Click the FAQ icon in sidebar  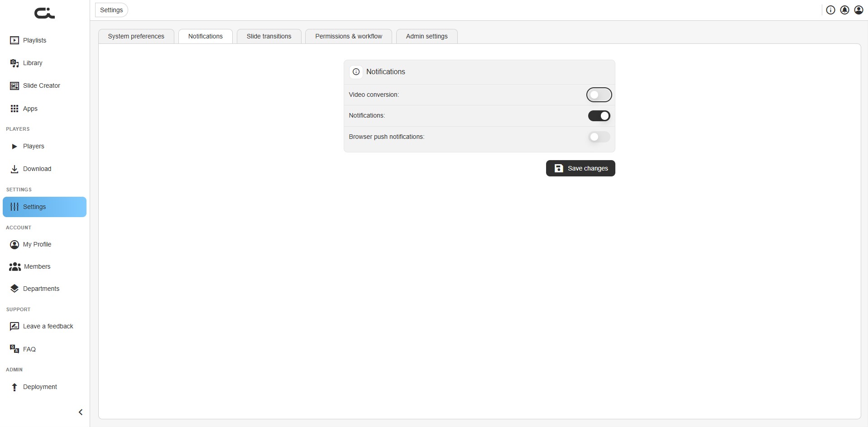14,349
